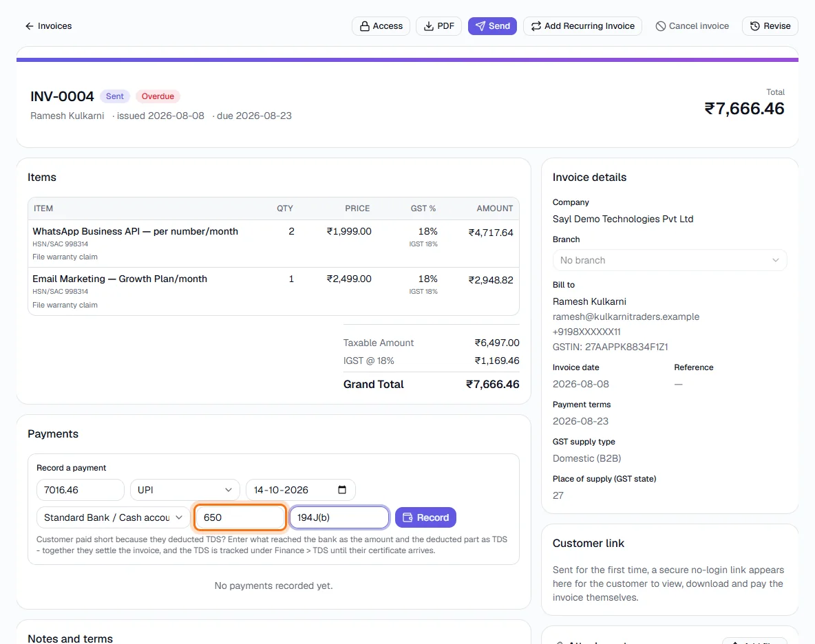The image size is (815, 644).
Task: Click the IGST @ 18% label
Action: tap(368, 361)
